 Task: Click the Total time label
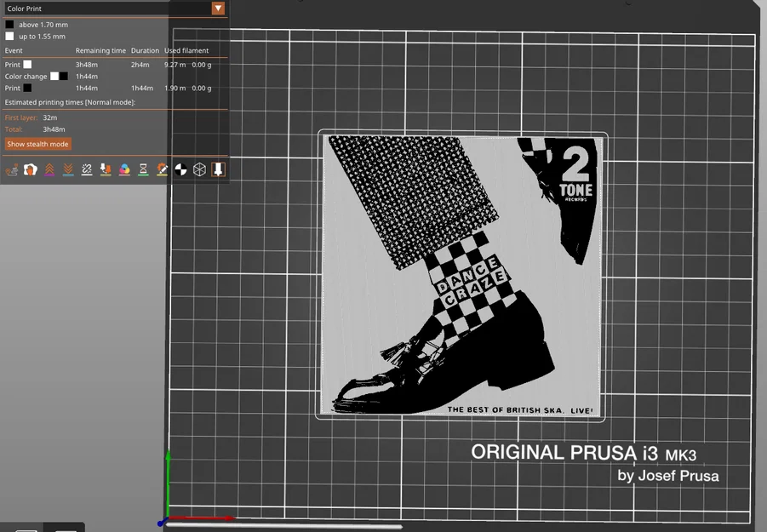click(14, 129)
